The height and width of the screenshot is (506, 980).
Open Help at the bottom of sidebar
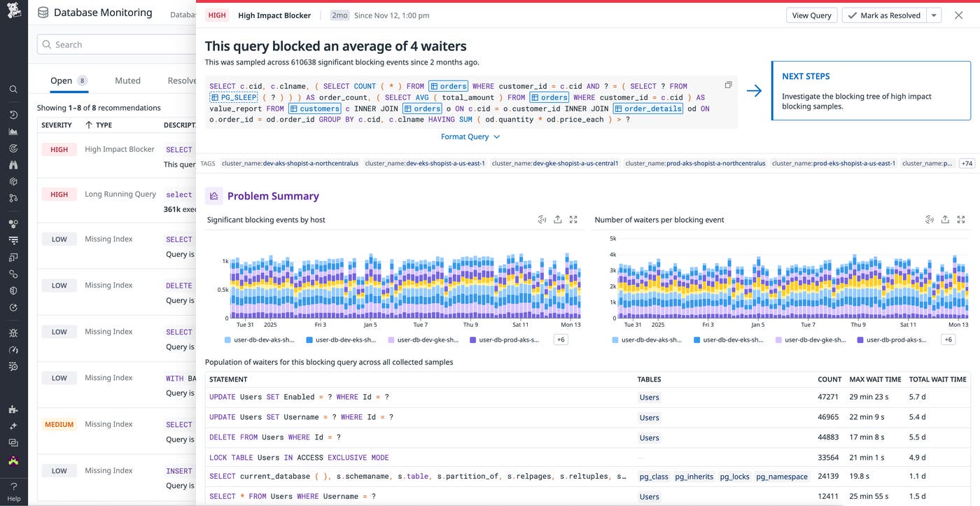tap(13, 491)
